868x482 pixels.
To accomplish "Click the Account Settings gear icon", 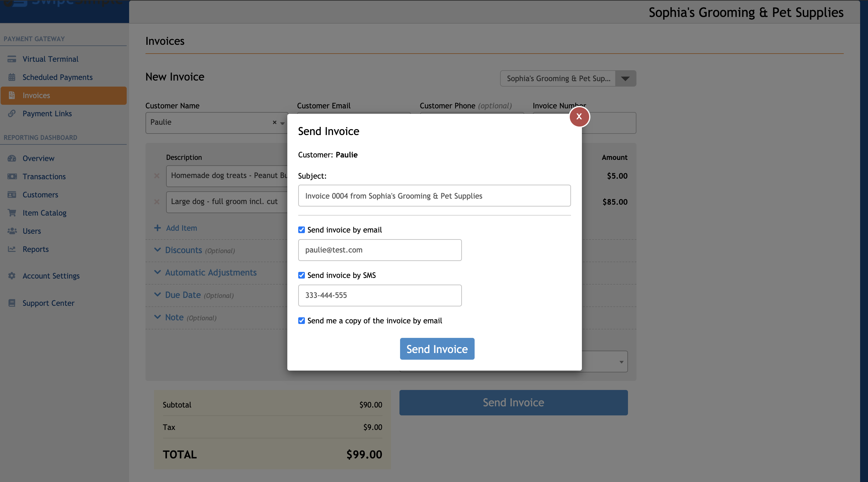I will pyautogui.click(x=12, y=276).
